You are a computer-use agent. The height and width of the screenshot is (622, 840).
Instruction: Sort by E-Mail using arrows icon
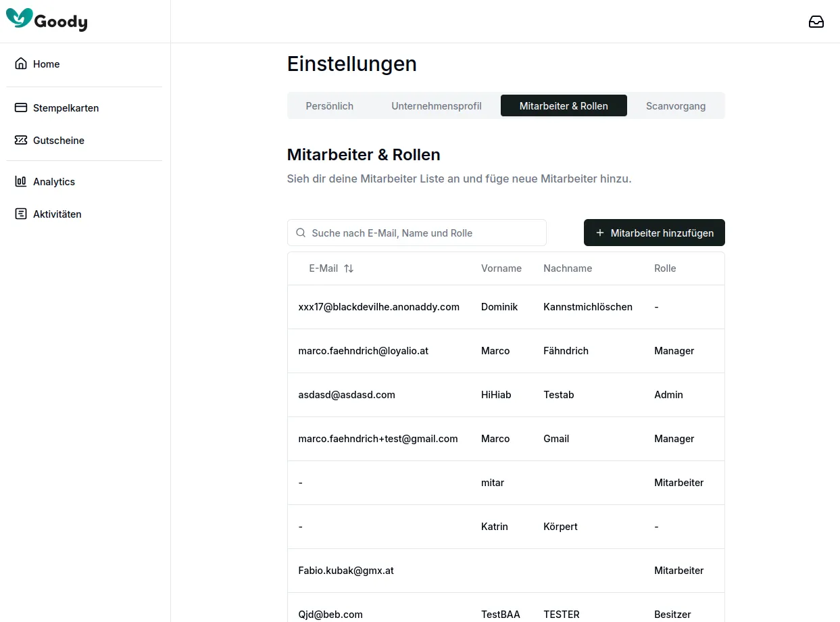pos(349,268)
